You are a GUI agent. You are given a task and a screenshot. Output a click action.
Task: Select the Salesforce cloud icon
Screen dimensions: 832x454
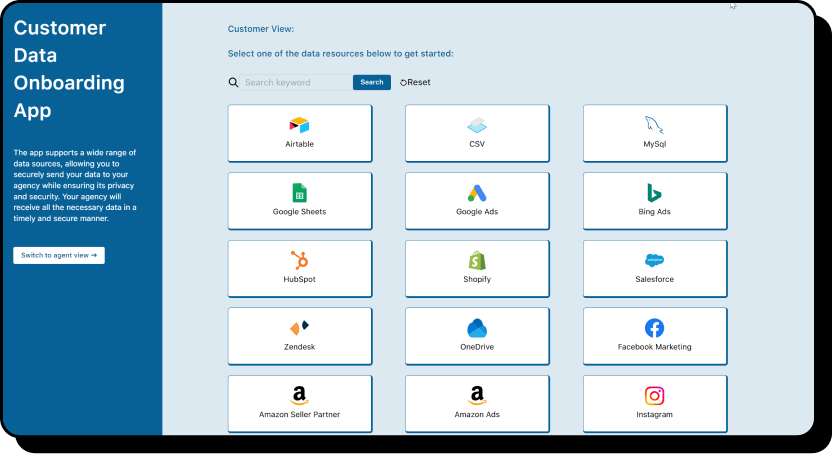(x=654, y=260)
